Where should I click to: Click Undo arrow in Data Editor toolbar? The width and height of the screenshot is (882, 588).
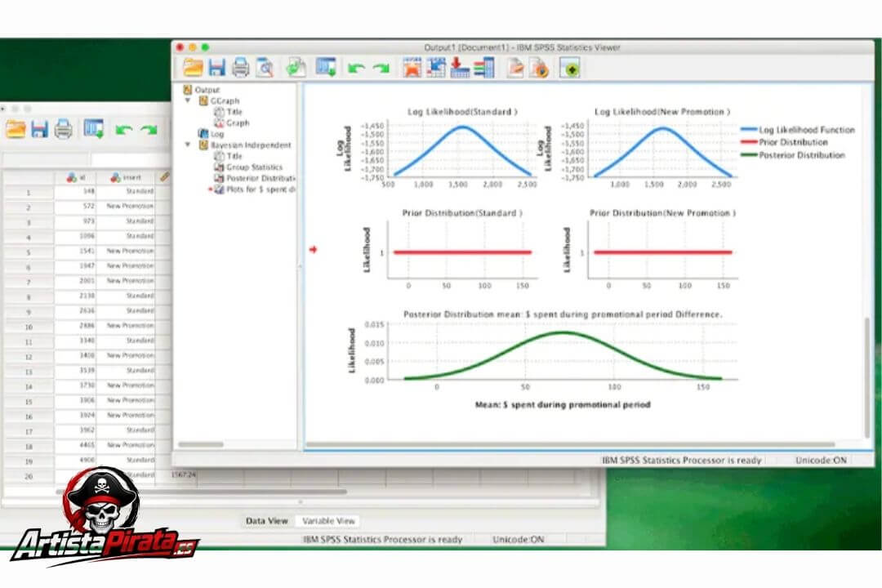coord(124,129)
